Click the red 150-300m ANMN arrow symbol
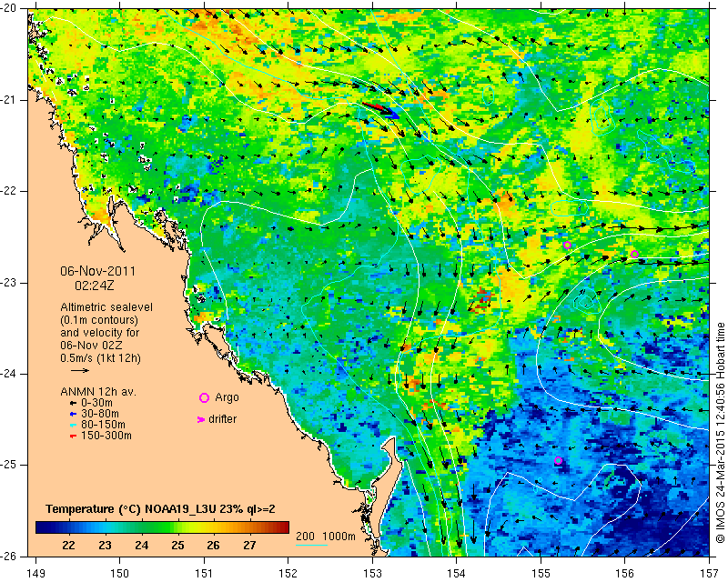 [73, 436]
